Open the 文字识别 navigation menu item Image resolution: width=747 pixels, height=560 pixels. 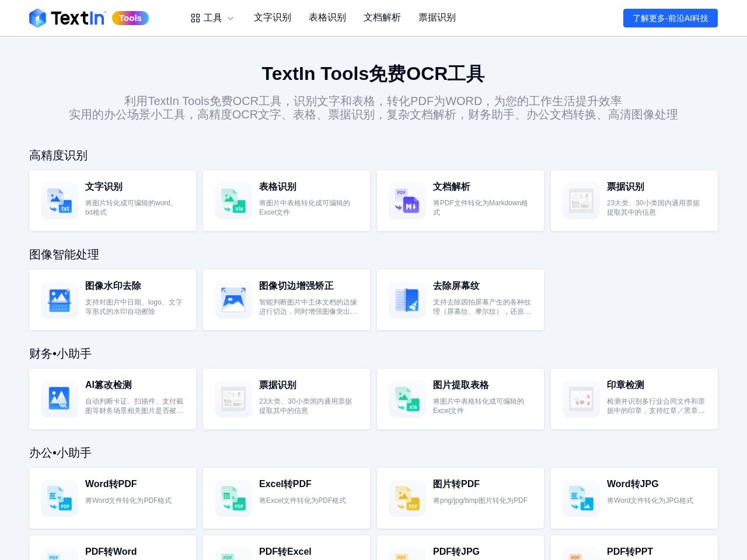pyautogui.click(x=272, y=18)
